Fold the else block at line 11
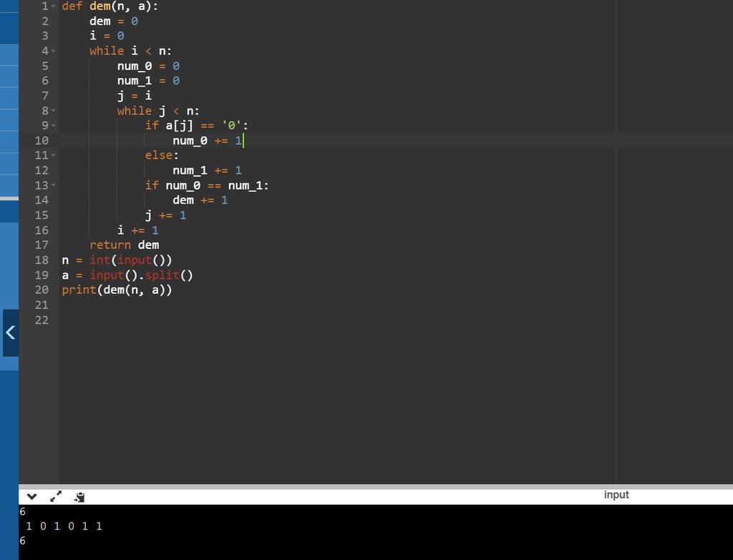The height and width of the screenshot is (560, 733). point(54,155)
